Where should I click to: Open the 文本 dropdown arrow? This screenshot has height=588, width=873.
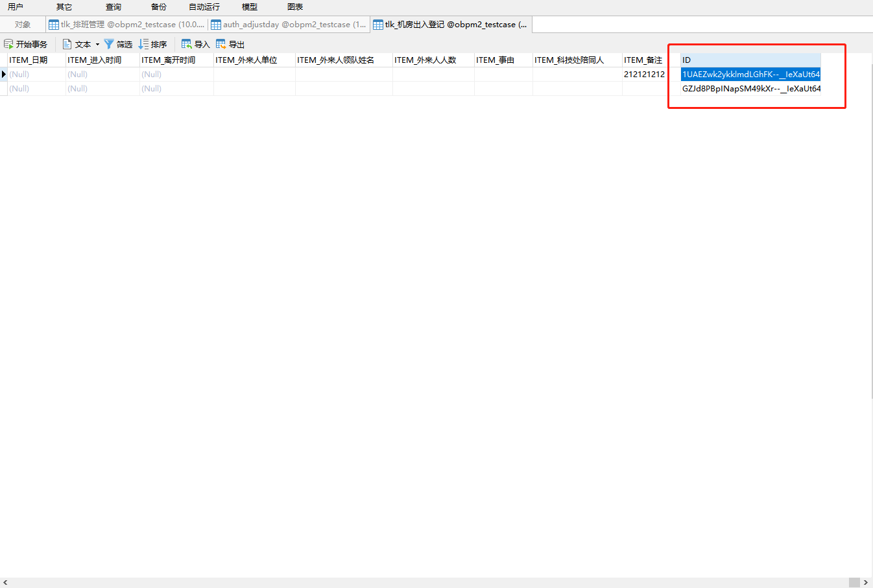[x=97, y=44]
